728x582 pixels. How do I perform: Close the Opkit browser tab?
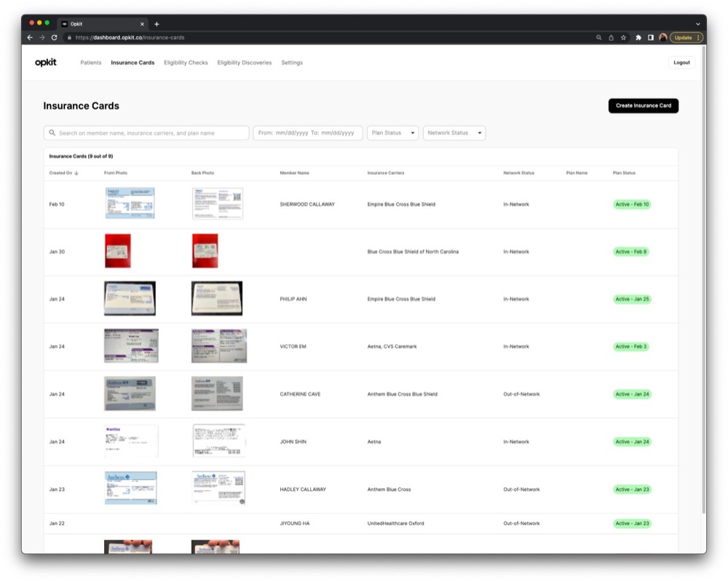(142, 24)
